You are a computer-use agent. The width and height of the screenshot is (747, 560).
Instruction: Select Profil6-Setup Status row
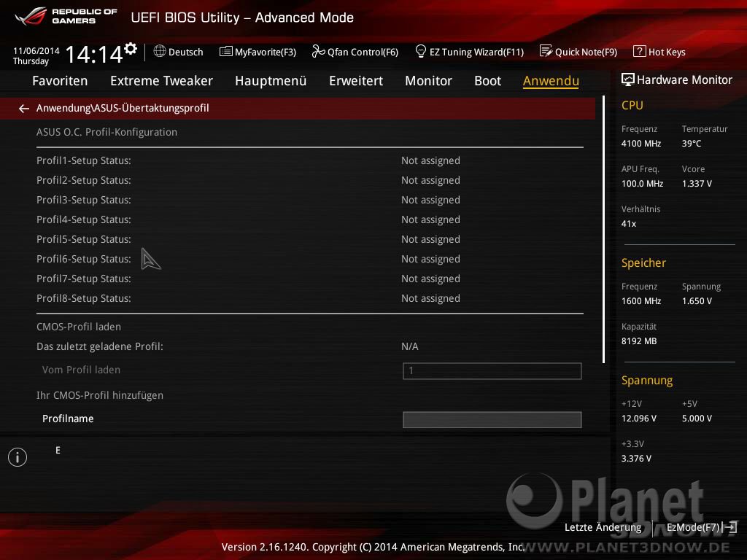pos(309,259)
